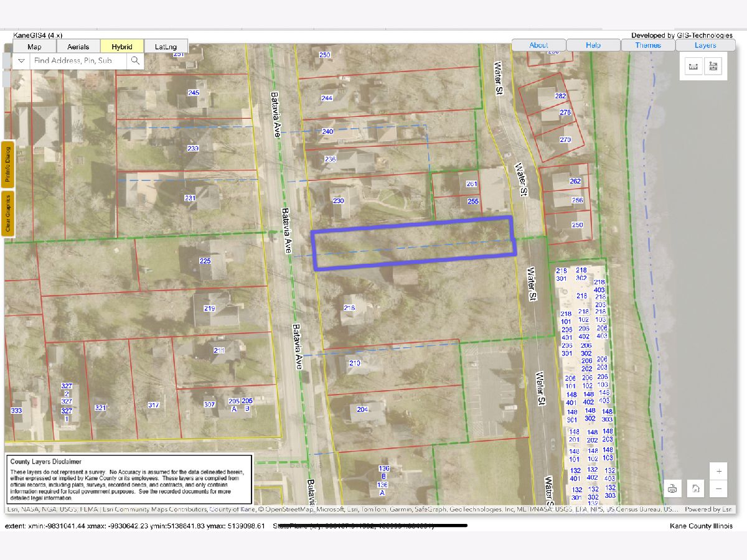The image size is (747, 560).
Task: Click the home extent icon
Action: [x=695, y=489]
